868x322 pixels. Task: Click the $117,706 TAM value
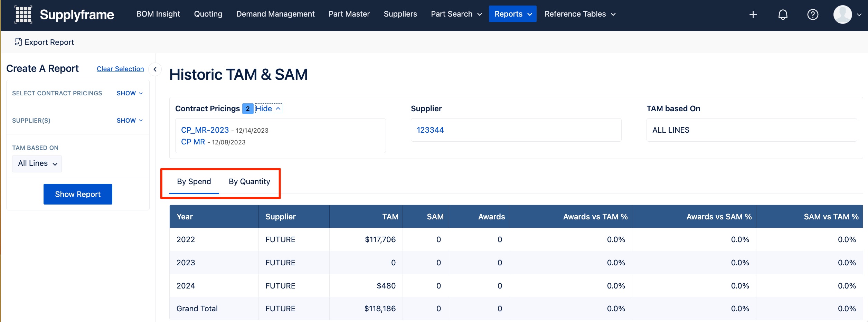click(380, 239)
